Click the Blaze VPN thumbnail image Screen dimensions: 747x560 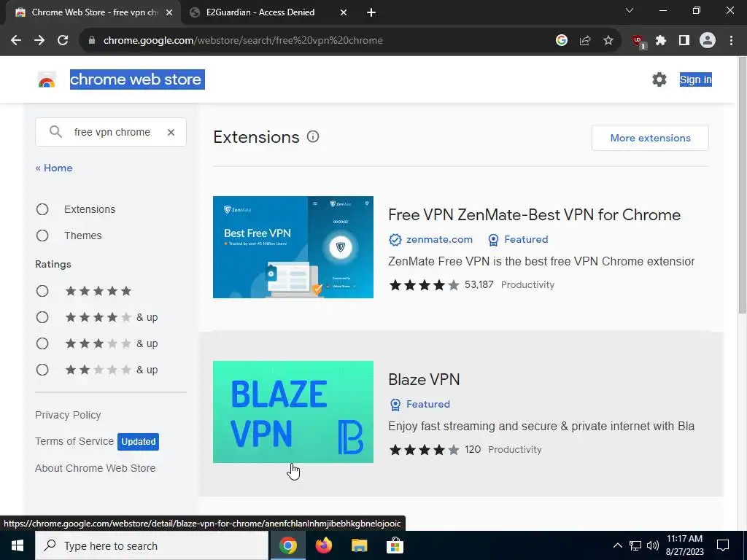pos(293,412)
